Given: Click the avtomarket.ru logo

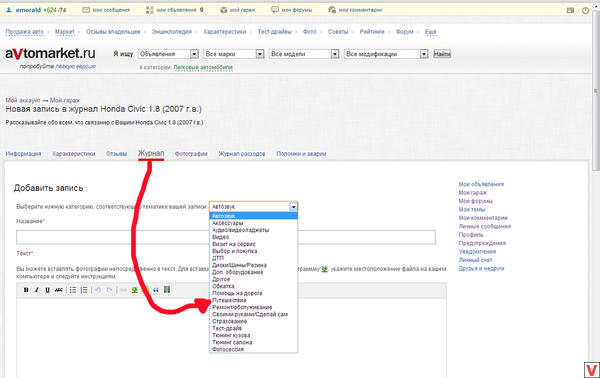Looking at the screenshot, I should pyautogui.click(x=50, y=54).
